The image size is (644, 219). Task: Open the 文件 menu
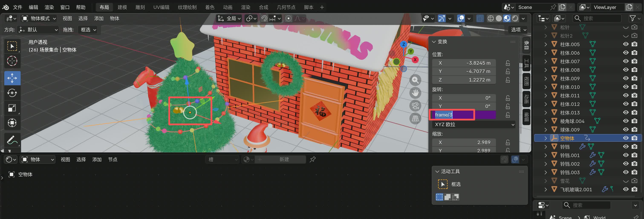17,7
